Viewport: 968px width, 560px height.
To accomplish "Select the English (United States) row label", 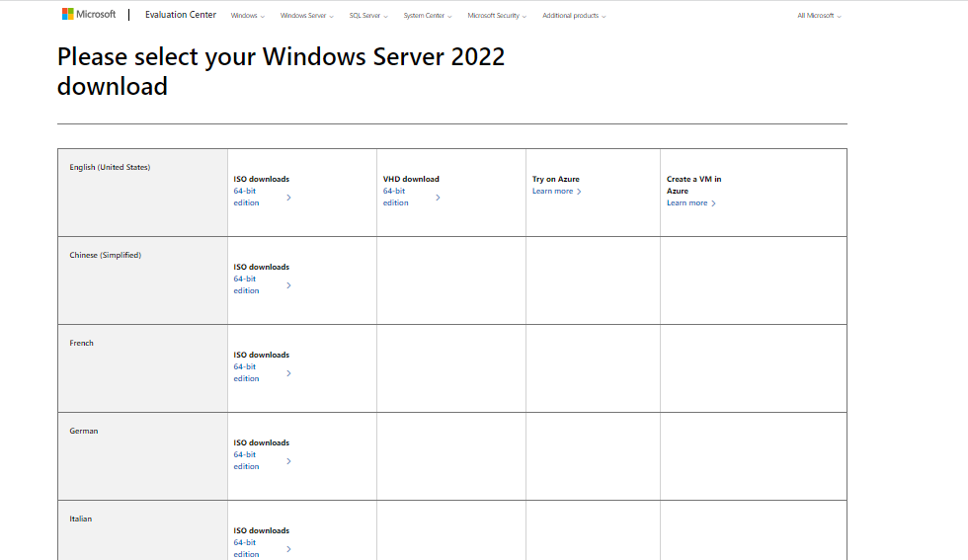I will [x=110, y=167].
